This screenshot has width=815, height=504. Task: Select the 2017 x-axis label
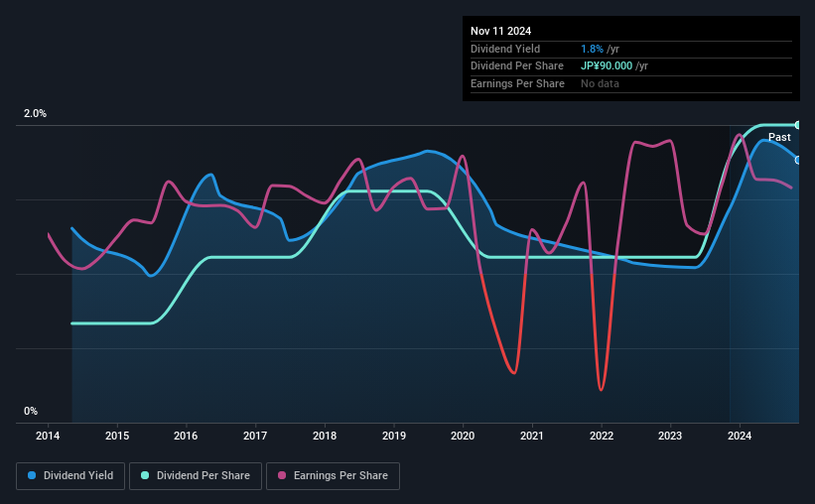pos(255,436)
